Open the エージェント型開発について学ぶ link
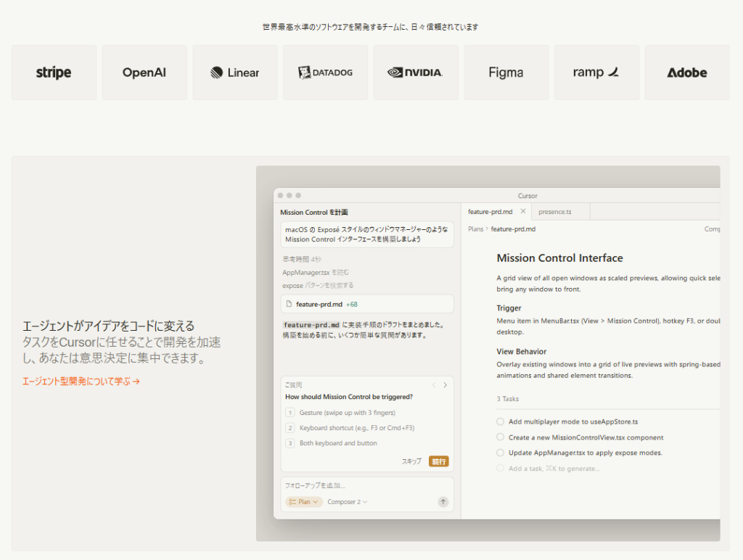743x560 pixels. (x=81, y=381)
